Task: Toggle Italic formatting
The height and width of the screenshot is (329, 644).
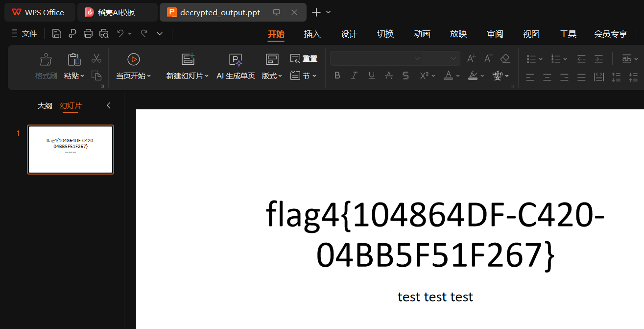Action: pyautogui.click(x=354, y=76)
